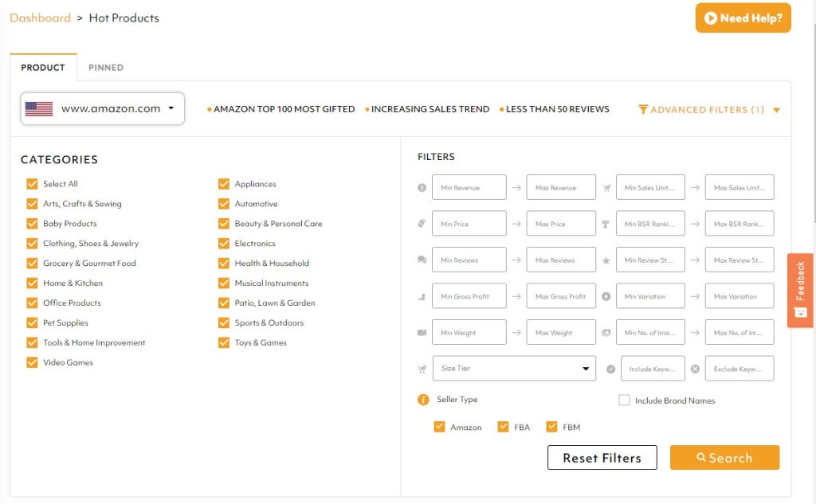The width and height of the screenshot is (816, 504).
Task: Open the www.amazon.com marketplace dropdown
Action: (x=103, y=109)
